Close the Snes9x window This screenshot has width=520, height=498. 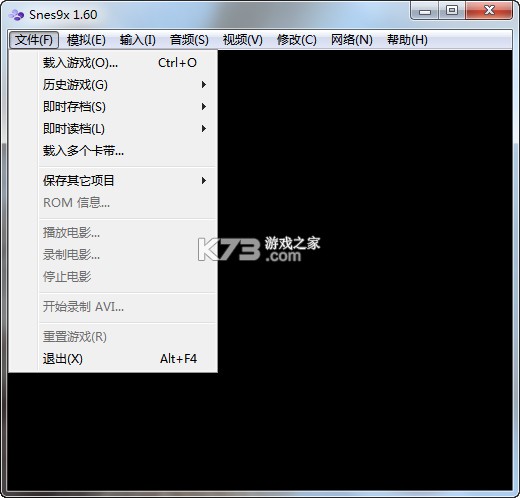489,11
